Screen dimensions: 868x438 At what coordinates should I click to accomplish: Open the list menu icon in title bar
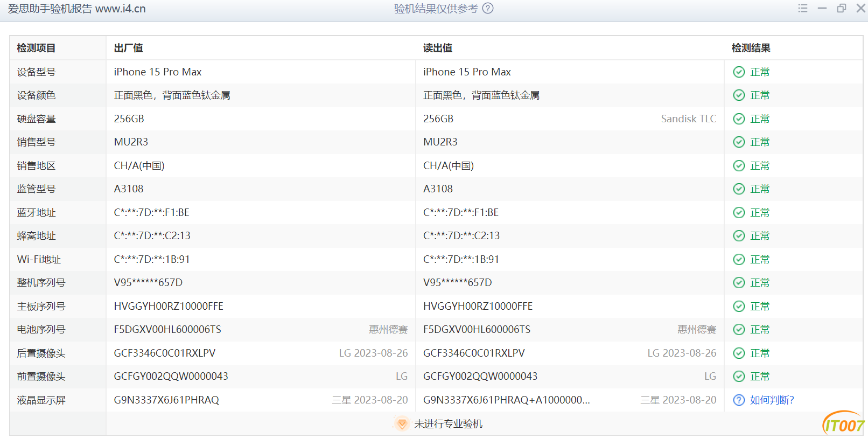click(x=803, y=9)
